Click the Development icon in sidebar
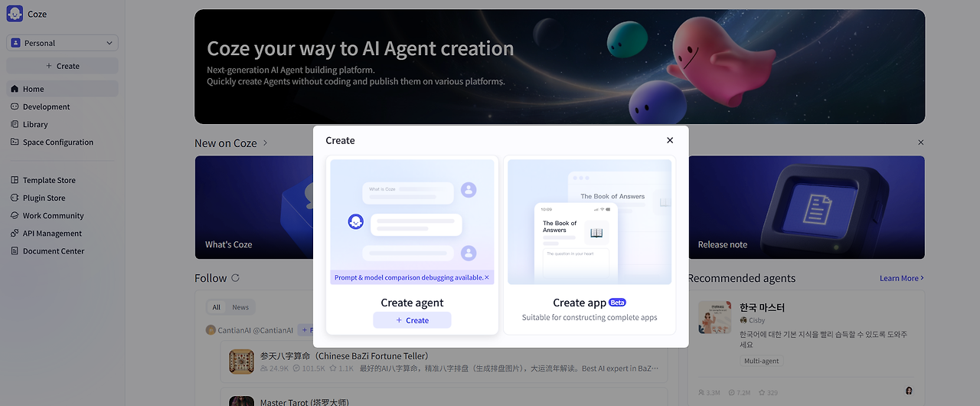 point(15,106)
